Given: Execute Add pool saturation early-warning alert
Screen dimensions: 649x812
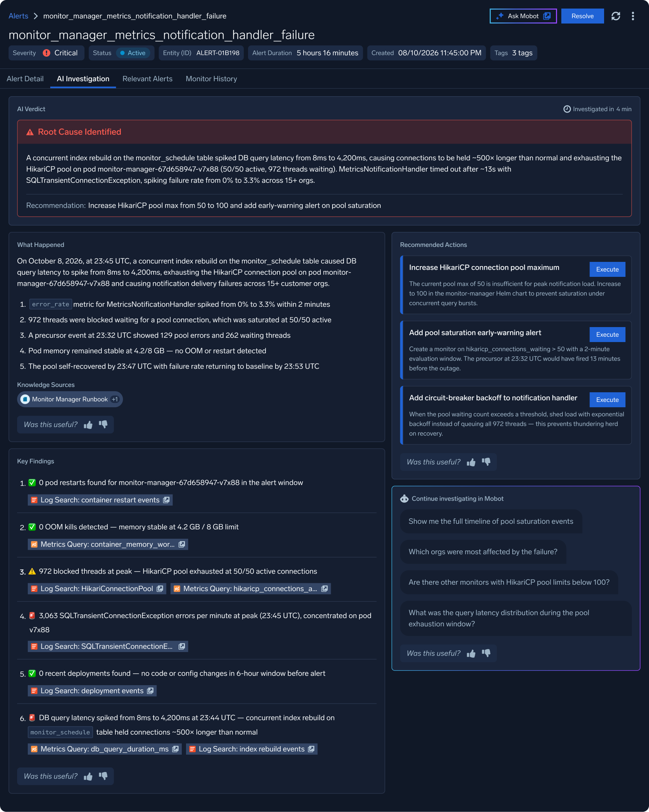Looking at the screenshot, I should tap(607, 335).
